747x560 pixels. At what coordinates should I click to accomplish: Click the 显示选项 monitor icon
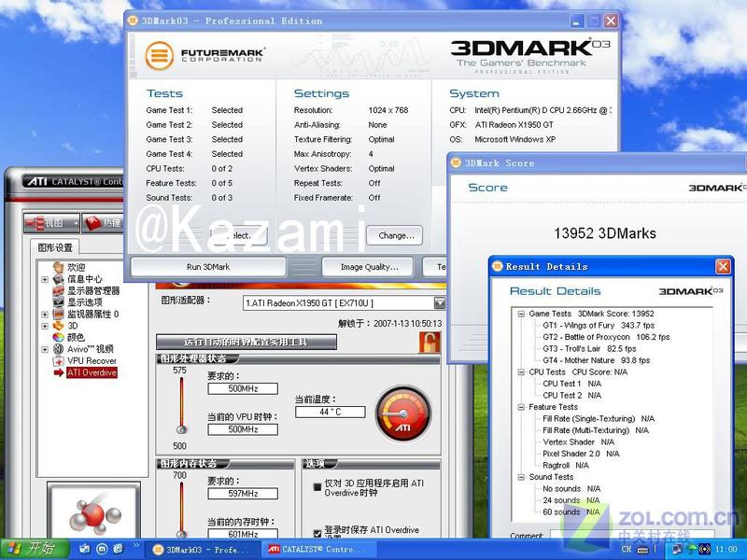59,301
